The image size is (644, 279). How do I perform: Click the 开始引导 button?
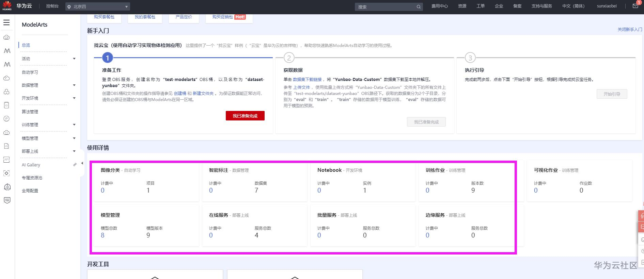612,94
